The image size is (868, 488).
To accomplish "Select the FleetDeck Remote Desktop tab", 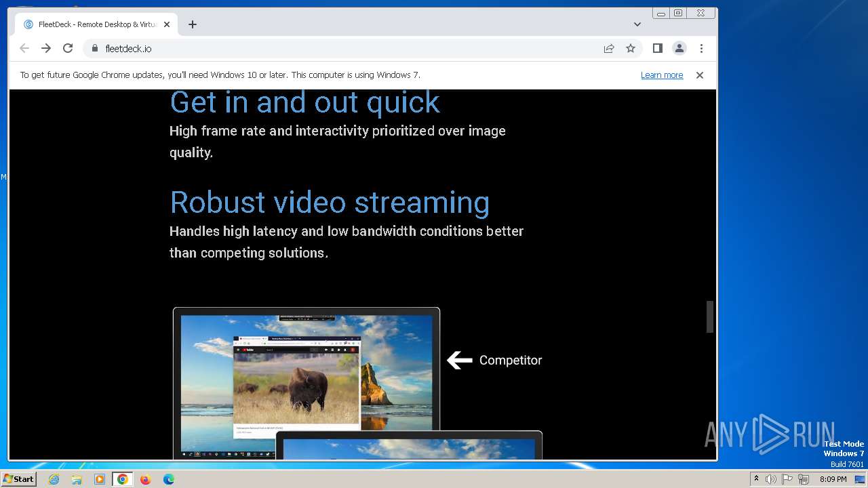I will 97,24.
